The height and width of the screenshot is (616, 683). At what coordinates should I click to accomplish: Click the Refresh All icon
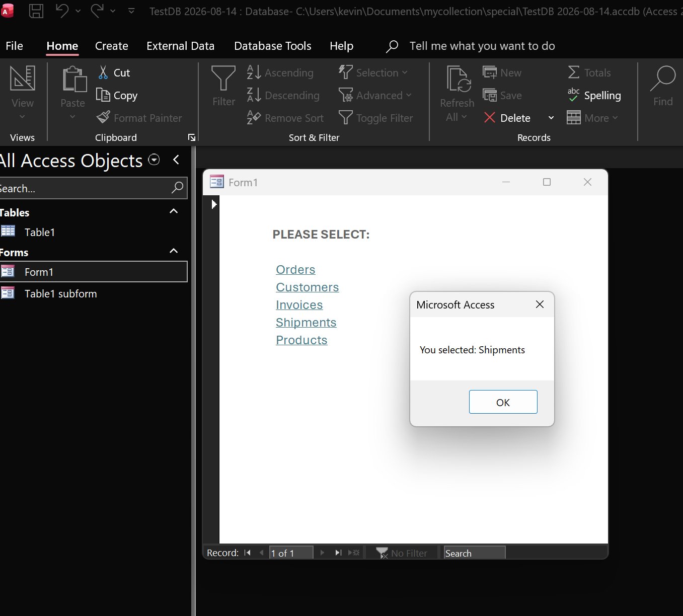(458, 79)
